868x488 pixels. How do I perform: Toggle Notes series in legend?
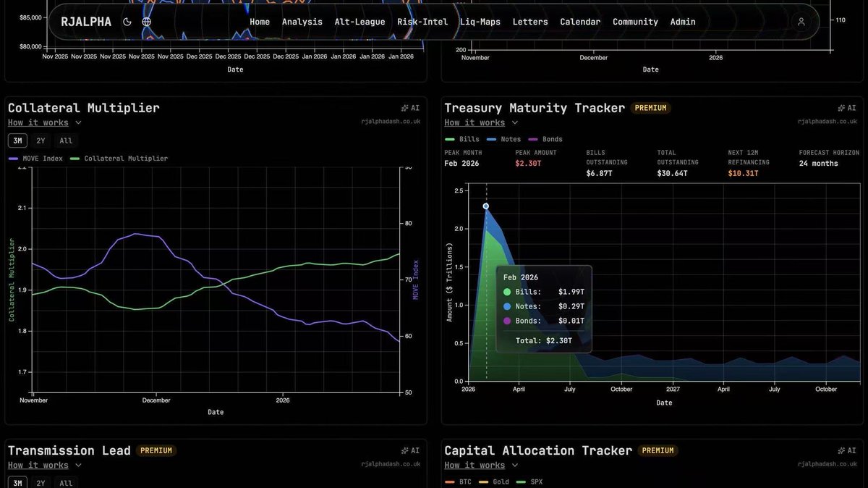pos(503,139)
